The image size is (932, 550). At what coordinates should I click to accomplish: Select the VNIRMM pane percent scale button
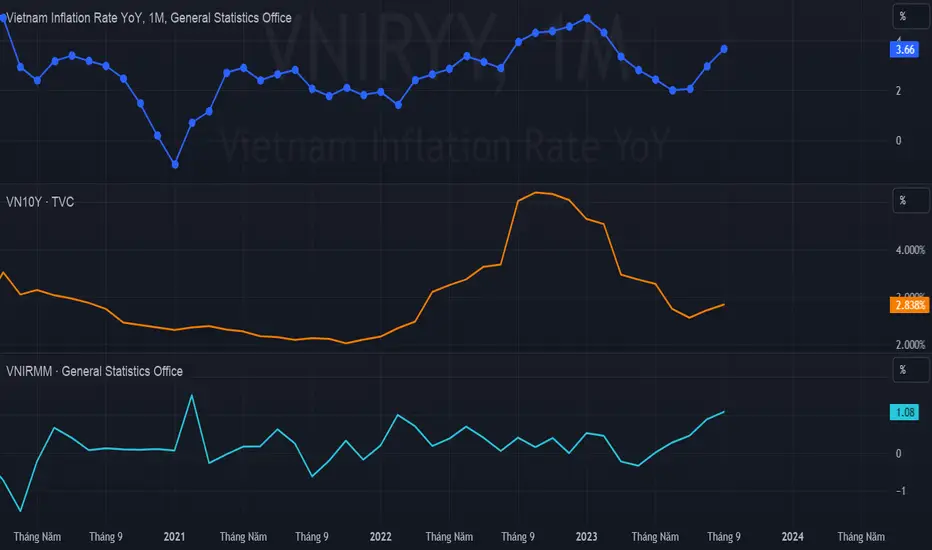coord(911,370)
